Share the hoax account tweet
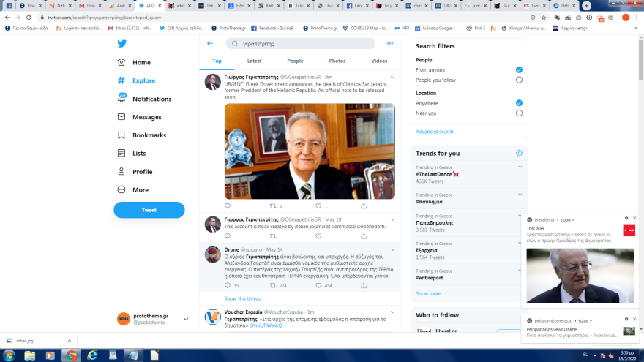Viewport: 644px width, 362px height. [x=364, y=236]
